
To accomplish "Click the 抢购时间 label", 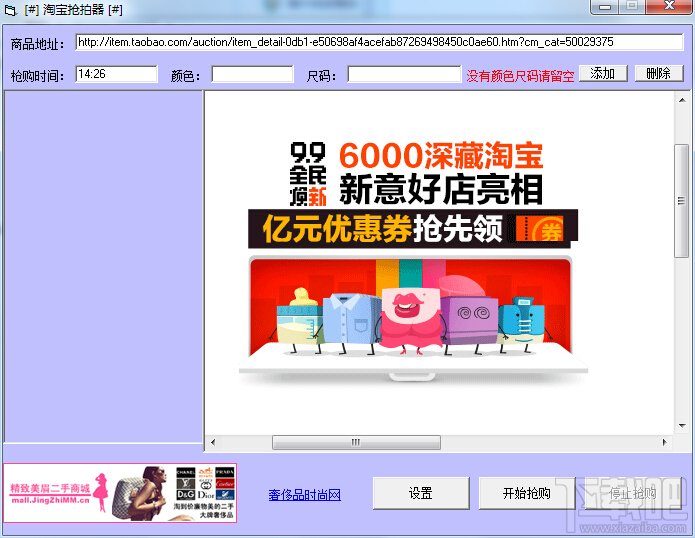I will (x=37, y=76).
